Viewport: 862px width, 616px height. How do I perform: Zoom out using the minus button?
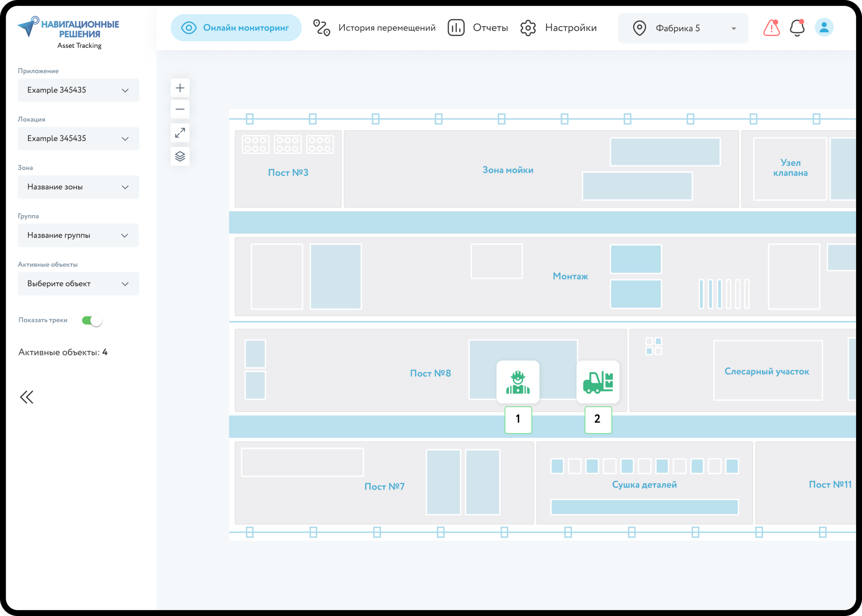tap(180, 109)
